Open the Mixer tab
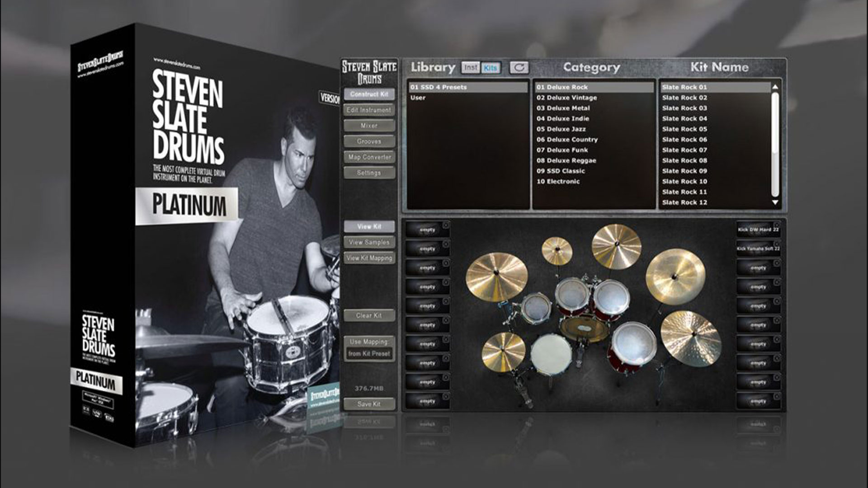 [x=369, y=126]
